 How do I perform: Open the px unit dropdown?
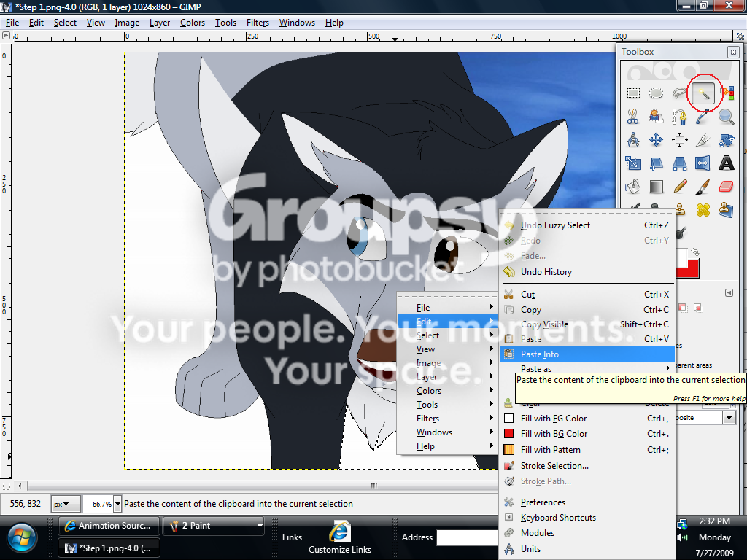[65, 504]
